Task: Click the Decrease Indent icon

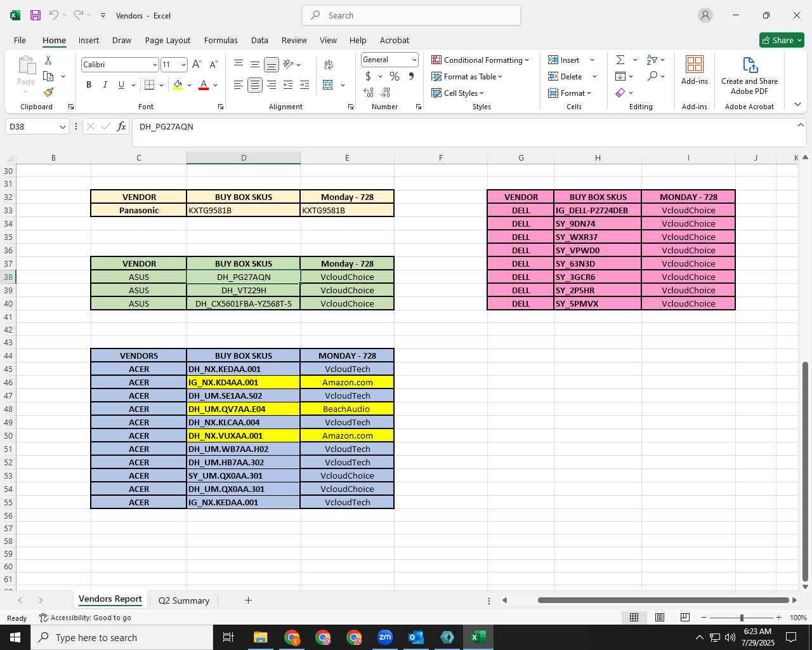Action: (x=288, y=84)
